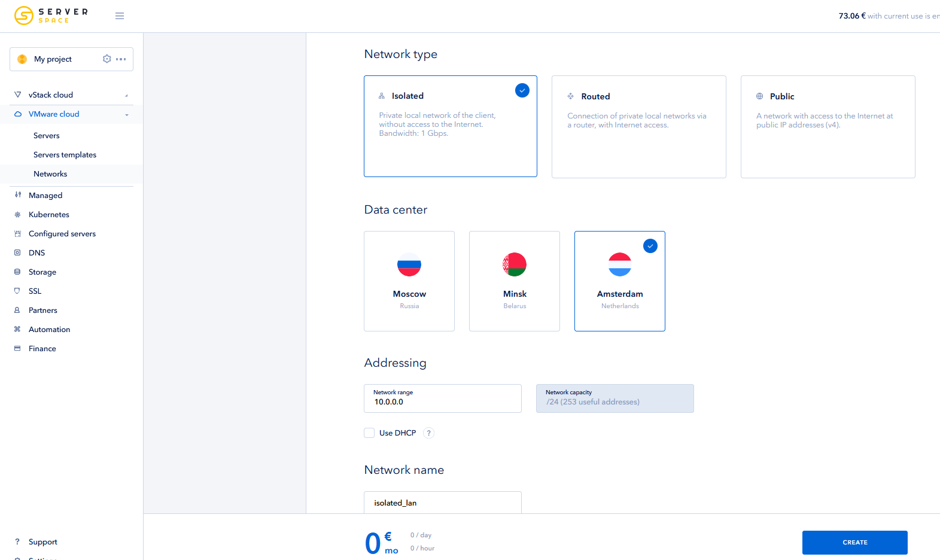940x560 pixels.
Task: Select the Moscow data center flag card
Action: (x=409, y=281)
